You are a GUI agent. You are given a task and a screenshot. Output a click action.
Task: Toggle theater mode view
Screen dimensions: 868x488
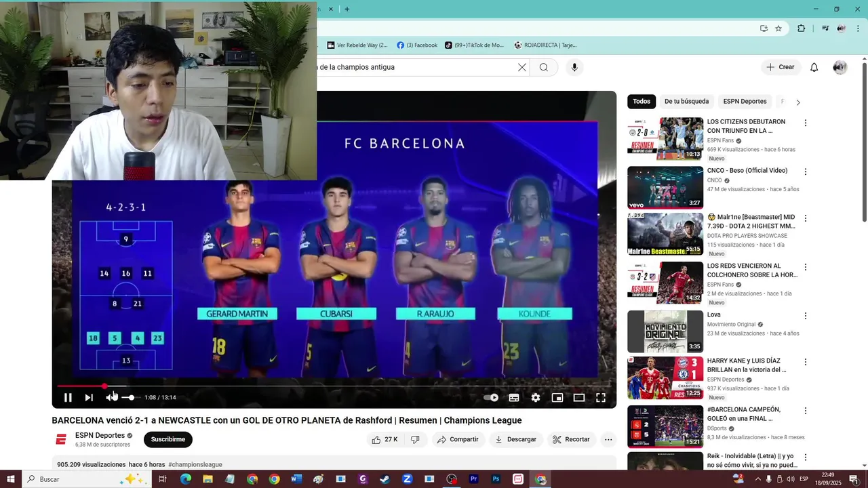pos(579,398)
